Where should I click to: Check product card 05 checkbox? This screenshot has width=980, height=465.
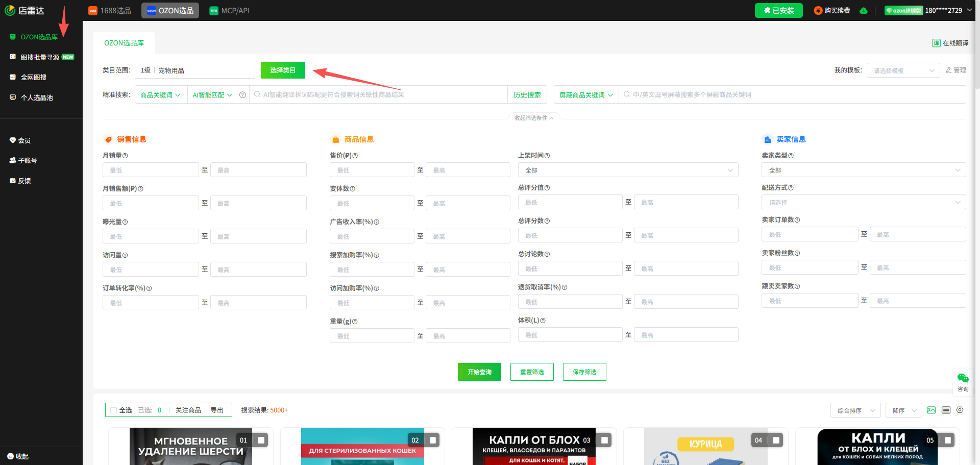tap(947, 440)
